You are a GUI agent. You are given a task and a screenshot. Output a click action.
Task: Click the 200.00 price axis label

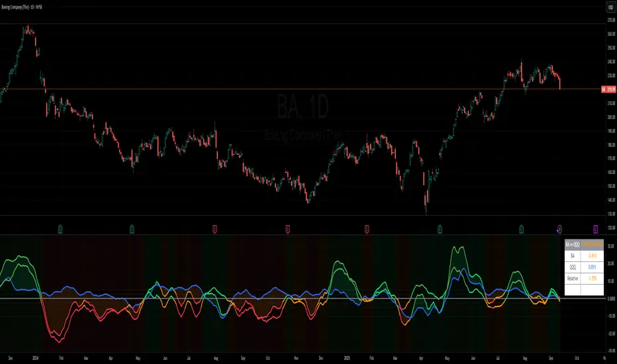(611, 117)
